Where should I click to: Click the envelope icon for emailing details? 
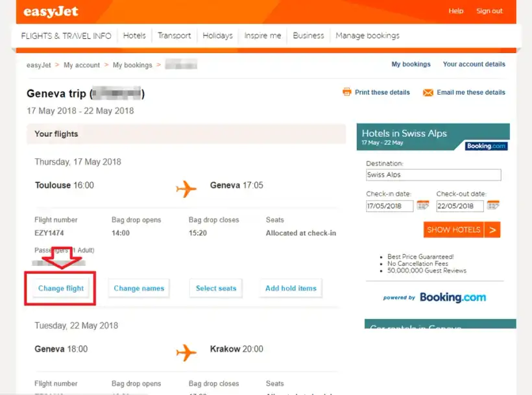[x=428, y=92]
